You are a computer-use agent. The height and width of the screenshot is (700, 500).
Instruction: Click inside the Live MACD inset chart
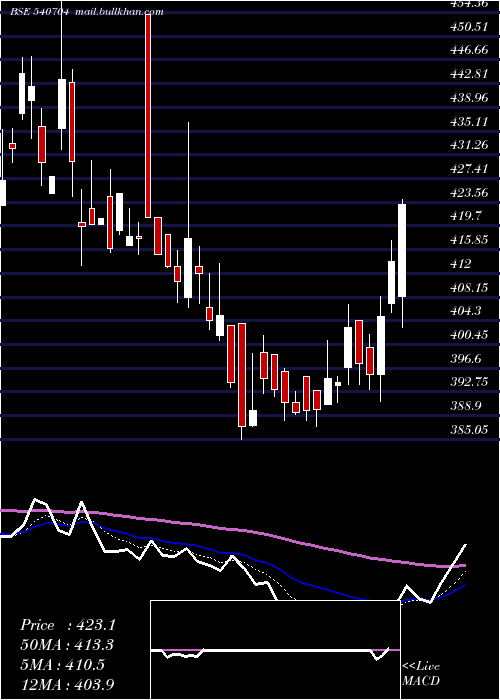(x=275, y=650)
